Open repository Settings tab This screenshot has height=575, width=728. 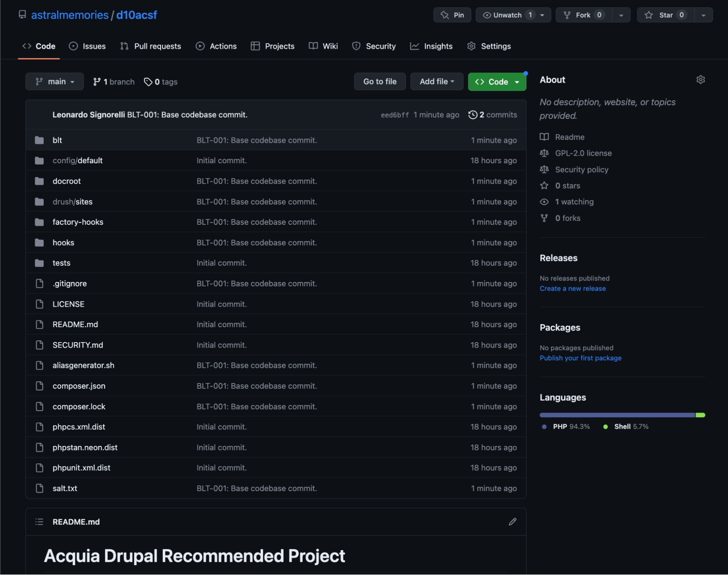point(489,46)
